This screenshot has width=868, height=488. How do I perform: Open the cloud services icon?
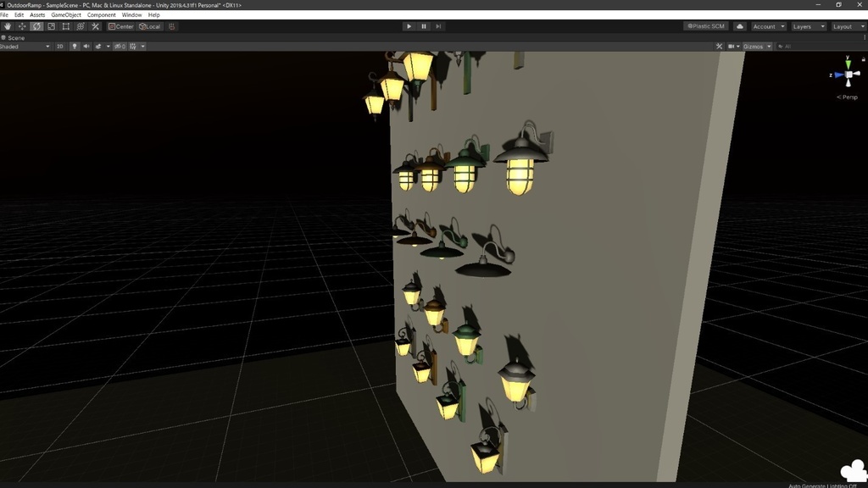(x=739, y=26)
